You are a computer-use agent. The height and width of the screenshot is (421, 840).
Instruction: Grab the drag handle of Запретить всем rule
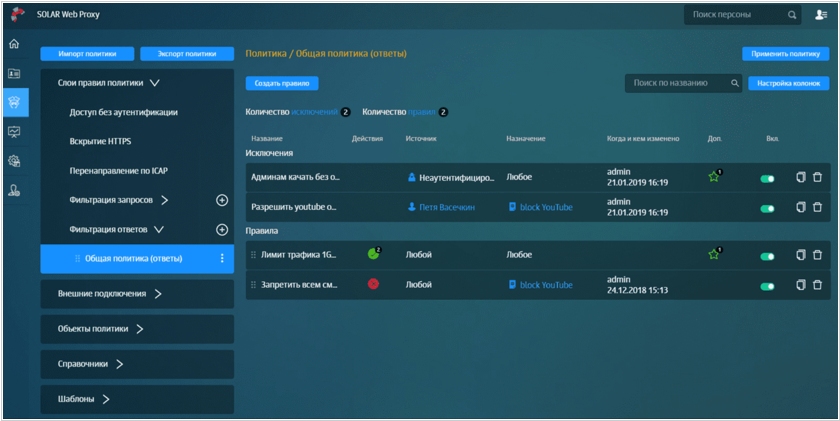coord(253,285)
